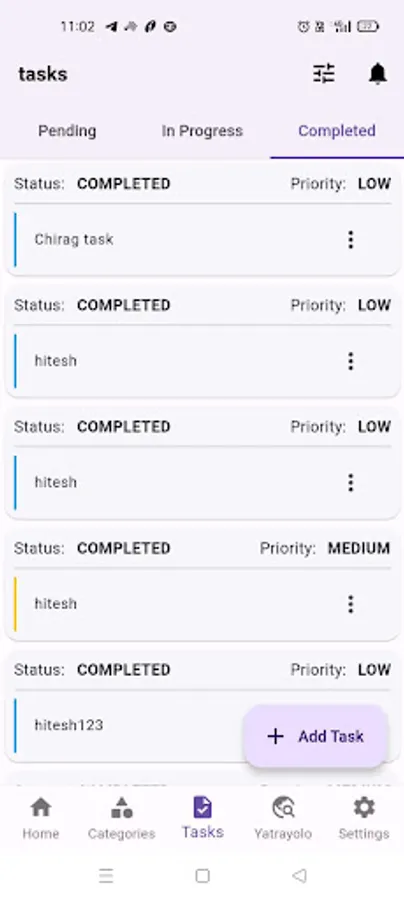Image resolution: width=404 pixels, height=900 pixels.
Task: Tap the Add Task button
Action: [x=316, y=736]
